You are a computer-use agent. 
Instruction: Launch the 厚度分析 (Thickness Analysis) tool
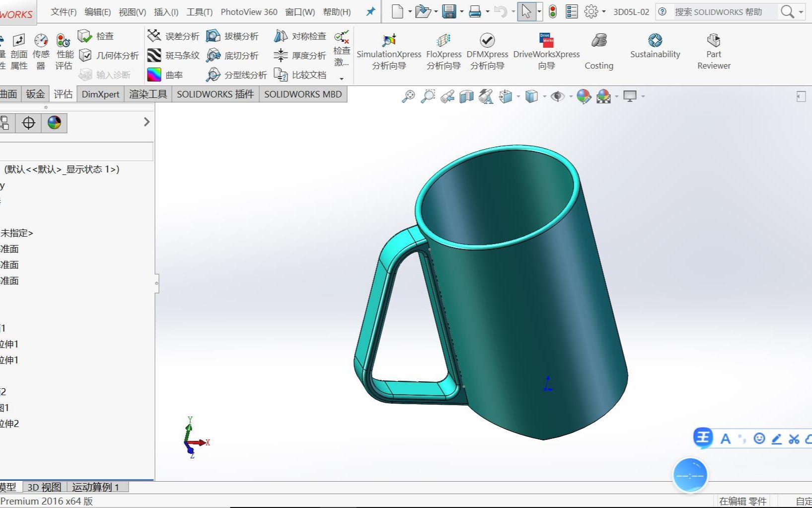[300, 56]
